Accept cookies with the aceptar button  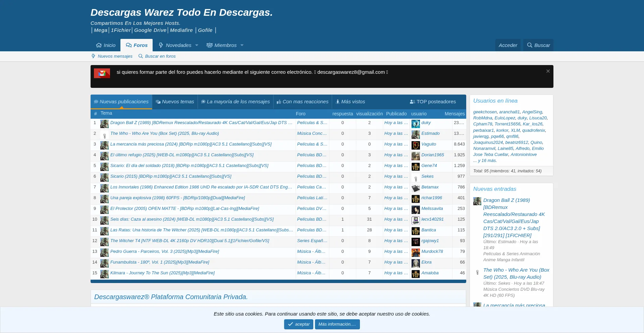tap(299, 324)
